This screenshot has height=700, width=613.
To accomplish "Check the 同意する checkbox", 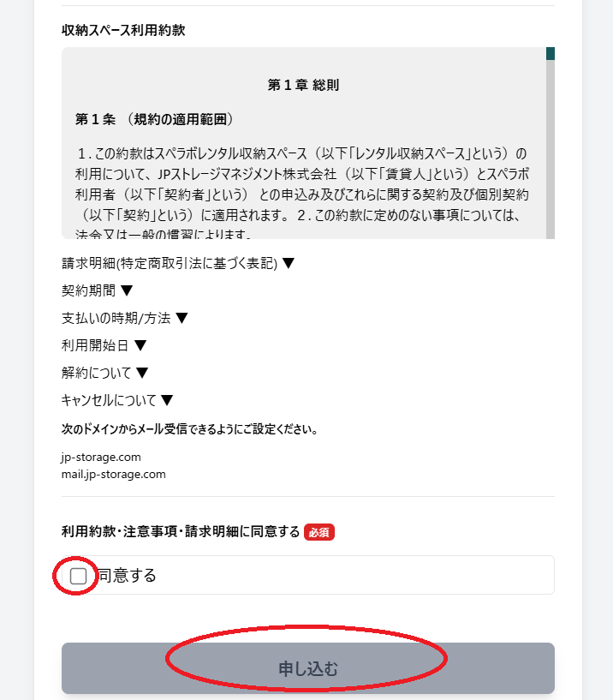I will (78, 576).
